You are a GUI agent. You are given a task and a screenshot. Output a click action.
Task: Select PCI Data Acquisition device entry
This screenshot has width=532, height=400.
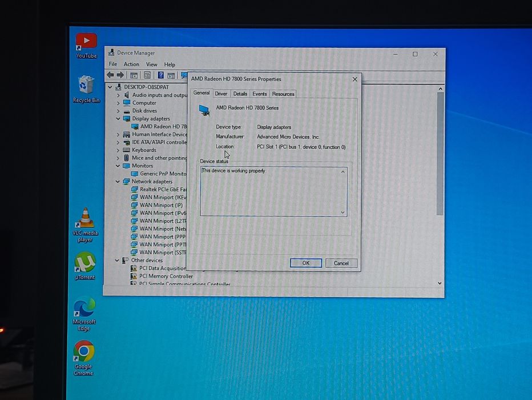coord(159,268)
